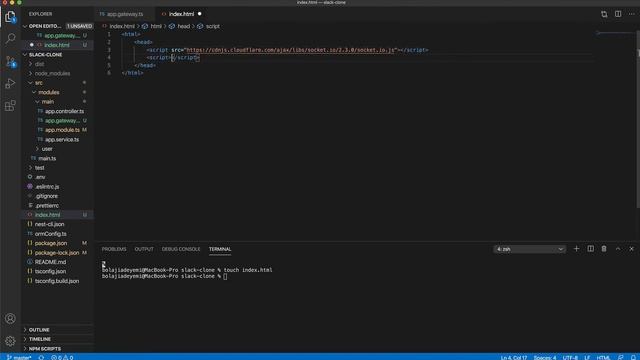Collapse the modules folder
The image size is (640, 360).
[57, 92]
